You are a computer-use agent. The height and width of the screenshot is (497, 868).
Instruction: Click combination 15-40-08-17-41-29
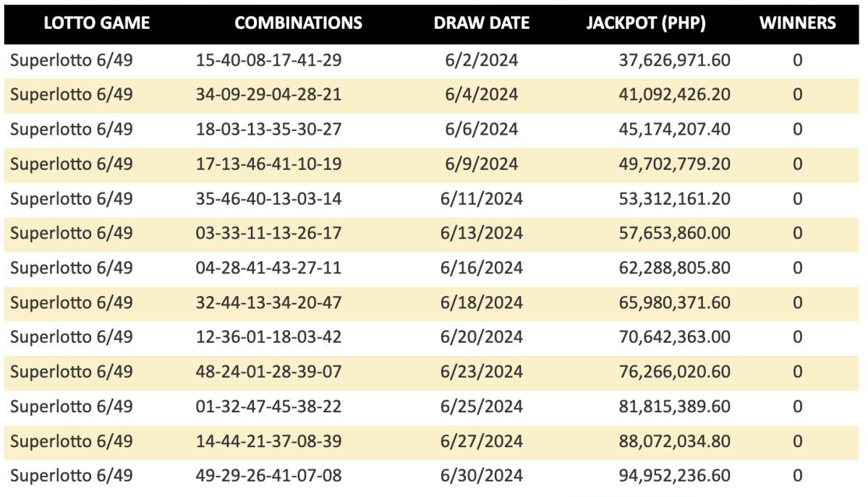pyautogui.click(x=269, y=60)
